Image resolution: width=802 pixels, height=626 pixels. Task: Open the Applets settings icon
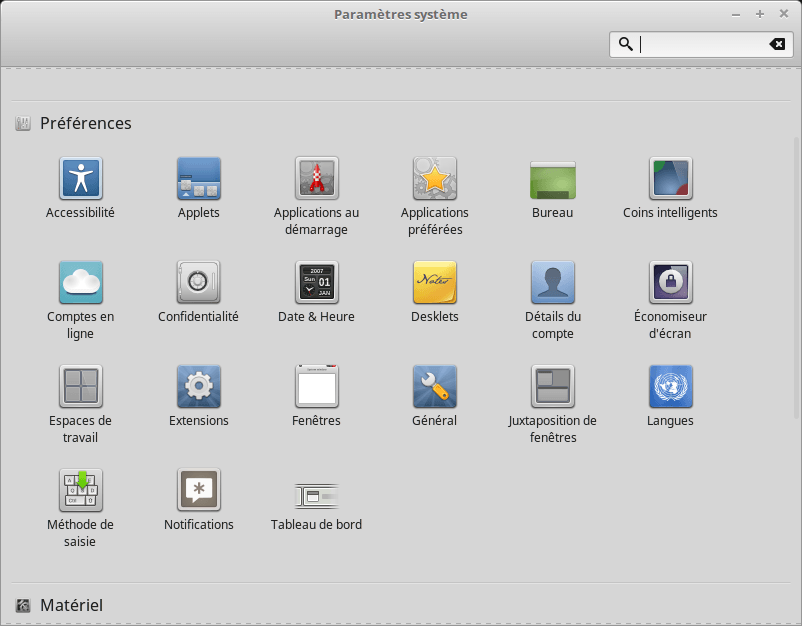click(198, 179)
